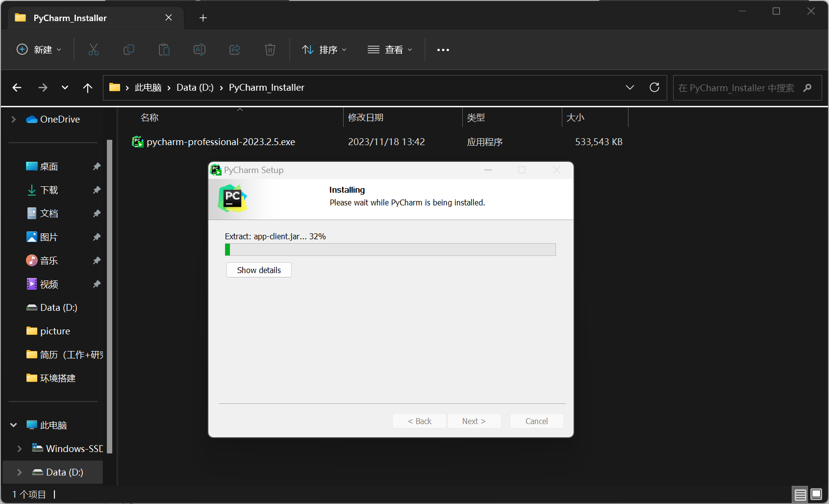829x504 pixels.
Task: Refresh the folder view with the refresh icon
Action: 654,87
